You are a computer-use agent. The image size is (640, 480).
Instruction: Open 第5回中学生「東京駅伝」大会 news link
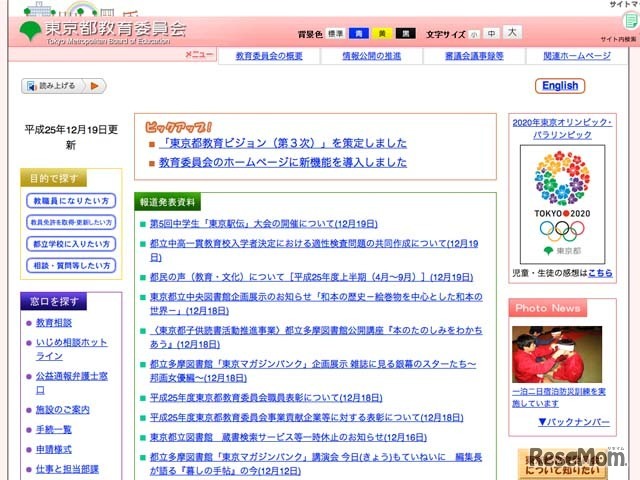coord(264,224)
